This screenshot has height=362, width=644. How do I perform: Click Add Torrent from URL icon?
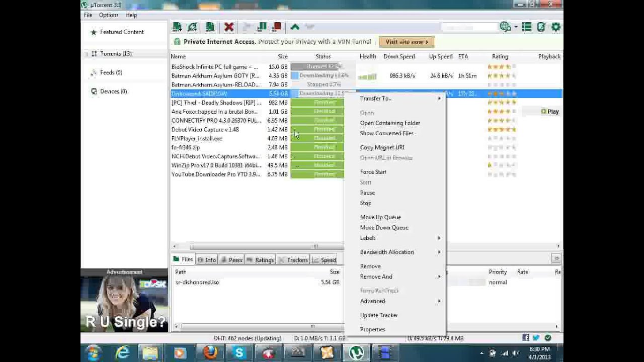(192, 27)
